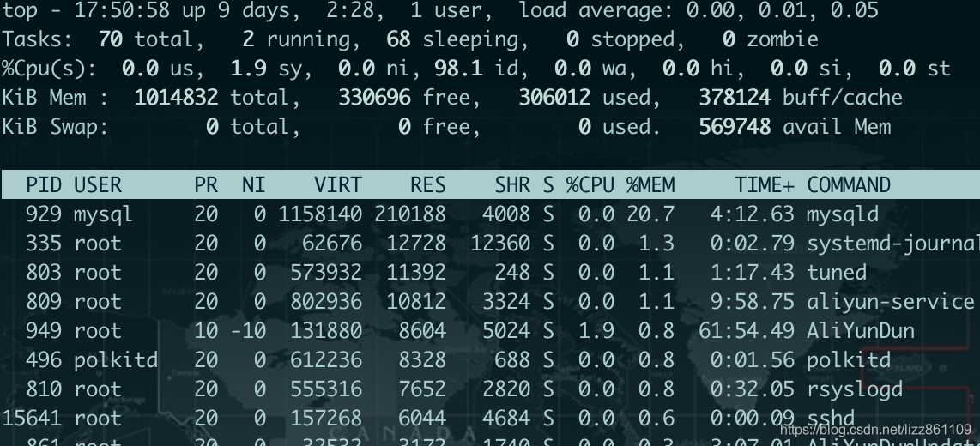Select the mysqld command name

pyautogui.click(x=843, y=214)
